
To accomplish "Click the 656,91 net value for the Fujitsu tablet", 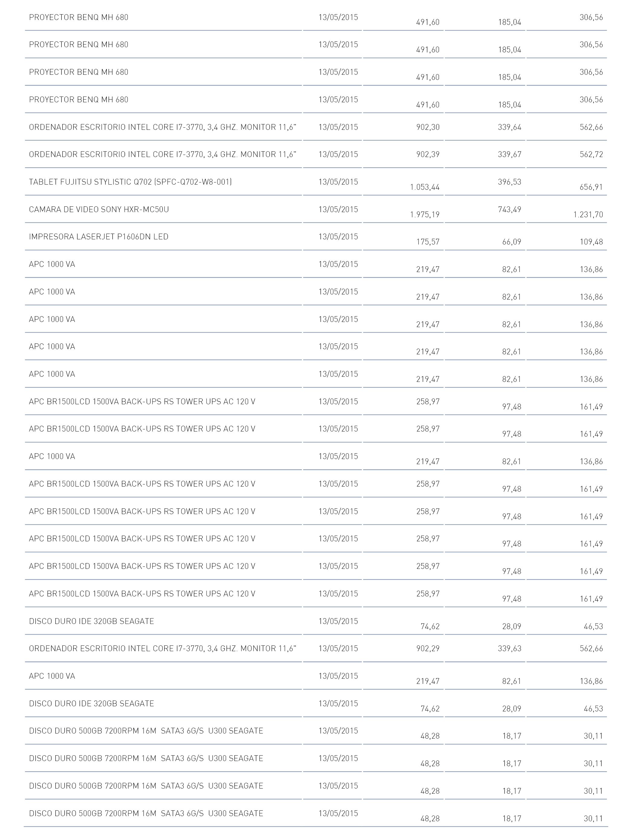I will pos(591,187).
